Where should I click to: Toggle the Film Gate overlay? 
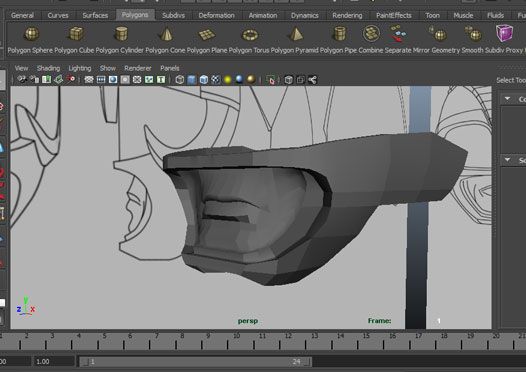101,80
